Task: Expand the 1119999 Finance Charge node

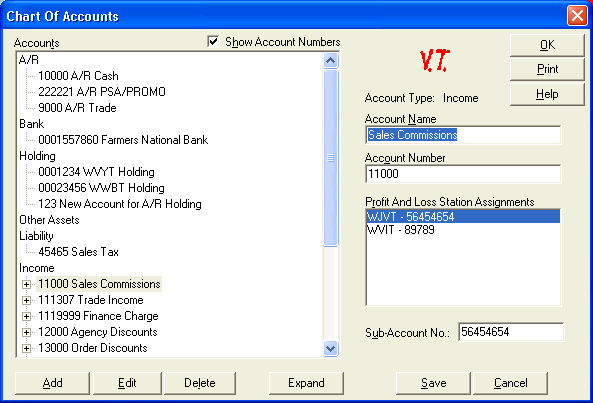Action: coord(26,316)
